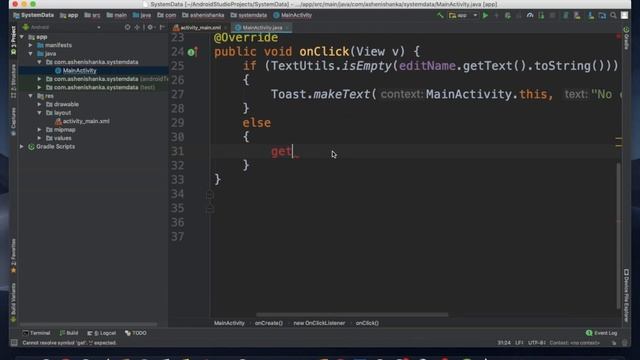The width and height of the screenshot is (640, 360).
Task: Open Captures side tab
Action: pos(13,122)
